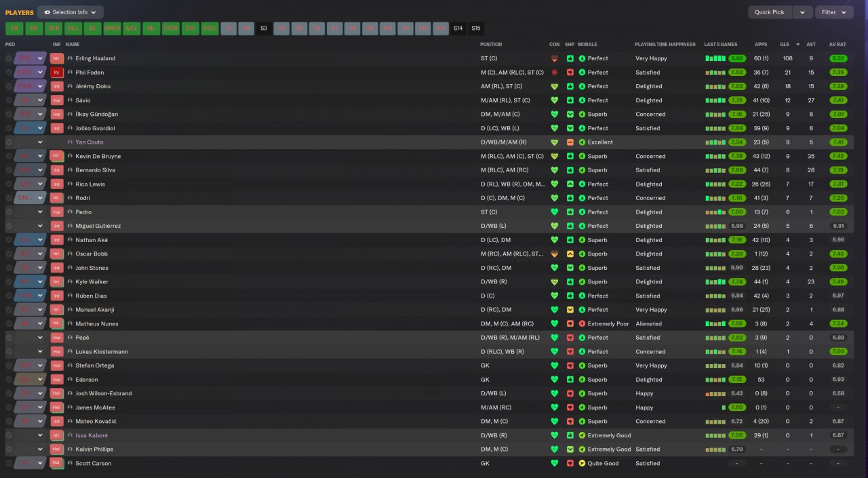Click Yan Couto's orange sharpness icon
The height and width of the screenshot is (478, 868).
(x=570, y=142)
